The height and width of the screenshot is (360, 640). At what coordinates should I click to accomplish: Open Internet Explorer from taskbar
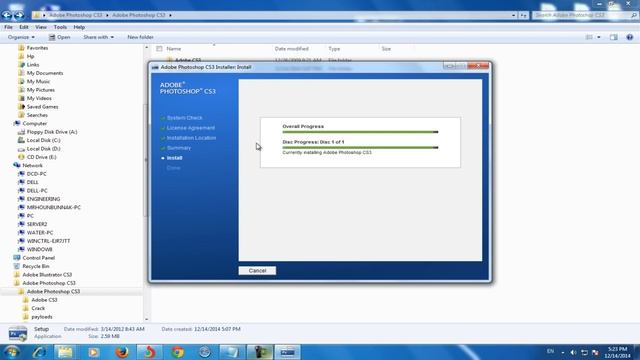click(x=39, y=352)
